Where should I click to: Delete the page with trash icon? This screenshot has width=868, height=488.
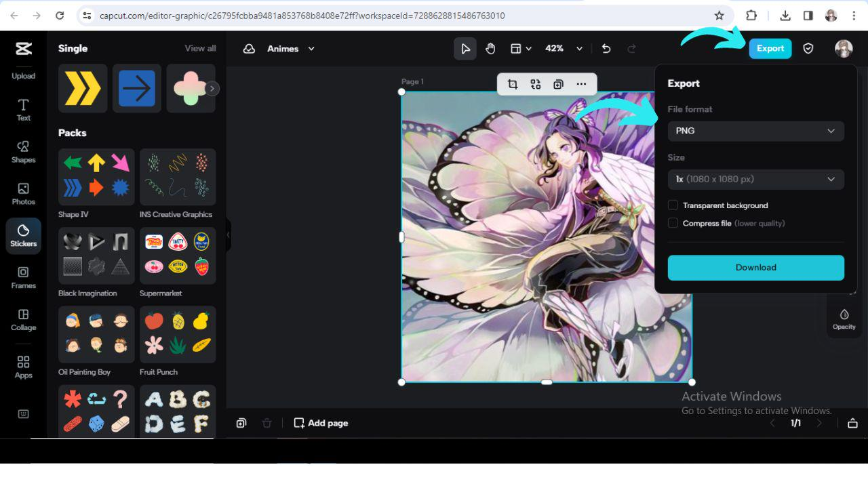tap(267, 423)
